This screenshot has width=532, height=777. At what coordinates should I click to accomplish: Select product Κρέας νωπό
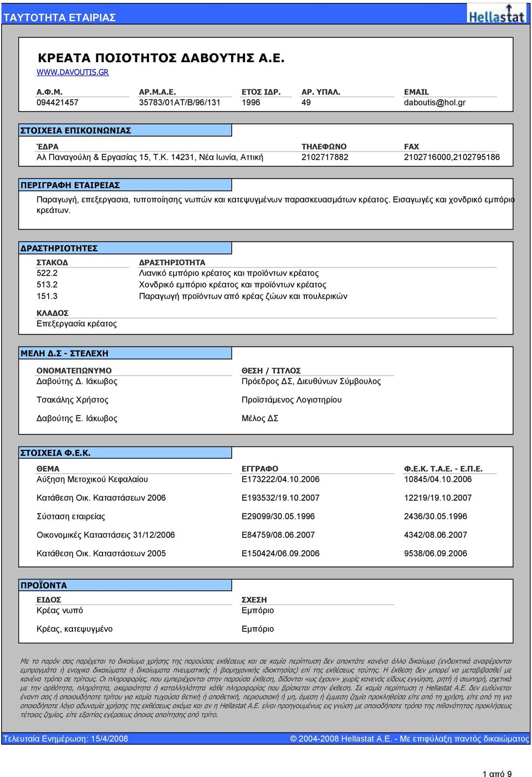pyautogui.click(x=60, y=610)
